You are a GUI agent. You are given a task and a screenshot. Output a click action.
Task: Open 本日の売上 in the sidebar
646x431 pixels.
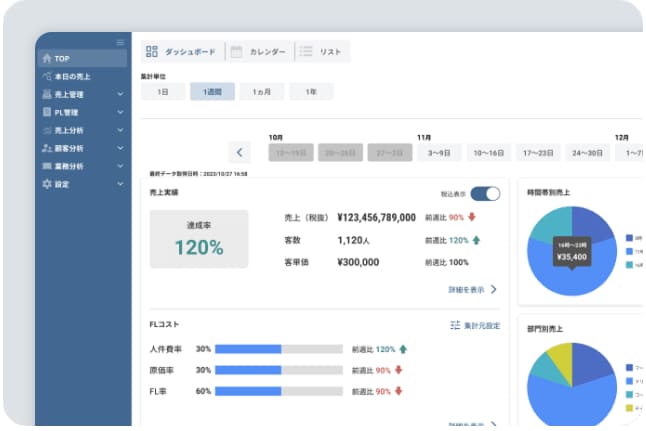point(82,76)
